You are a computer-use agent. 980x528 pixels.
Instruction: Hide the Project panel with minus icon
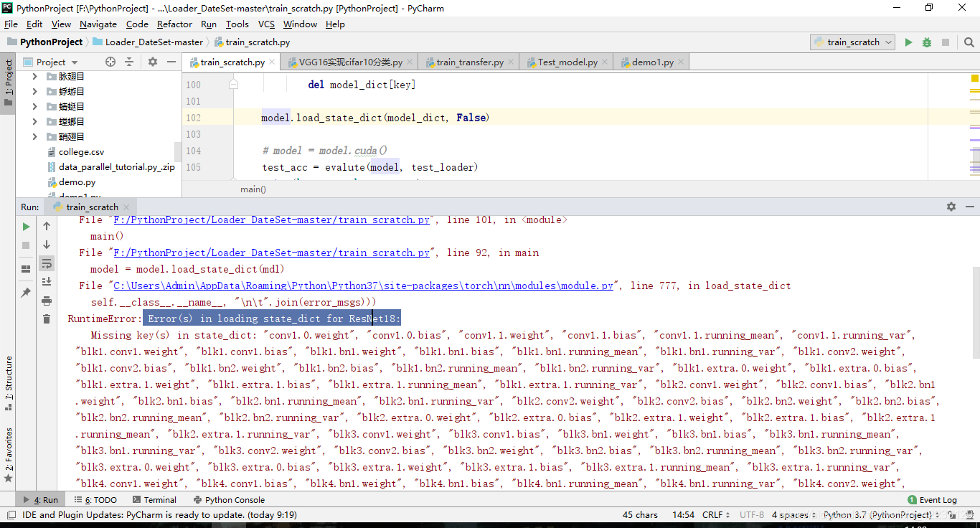point(171,62)
